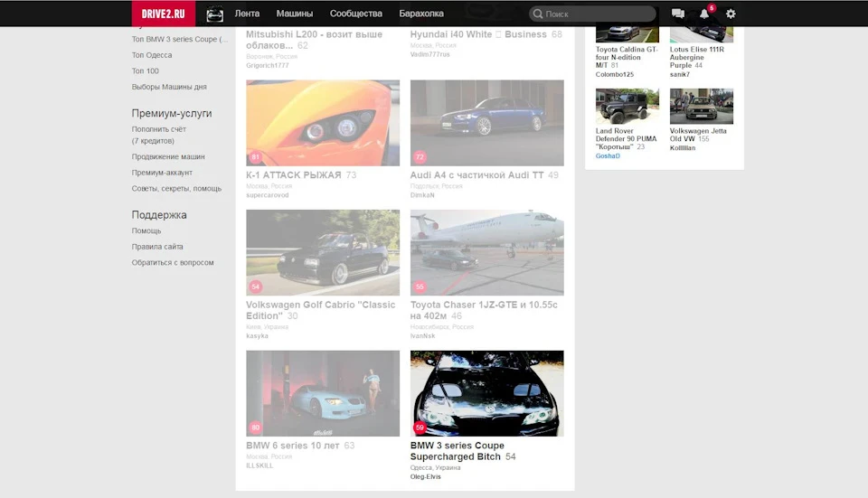
Task: Open Mitsubishi L200 title link
Action: coord(314,40)
